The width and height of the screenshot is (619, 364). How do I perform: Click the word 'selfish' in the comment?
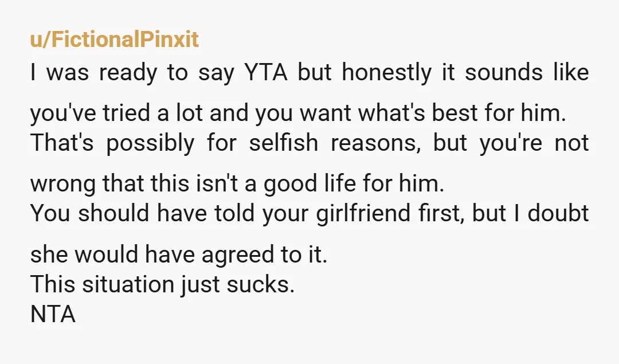click(x=284, y=143)
